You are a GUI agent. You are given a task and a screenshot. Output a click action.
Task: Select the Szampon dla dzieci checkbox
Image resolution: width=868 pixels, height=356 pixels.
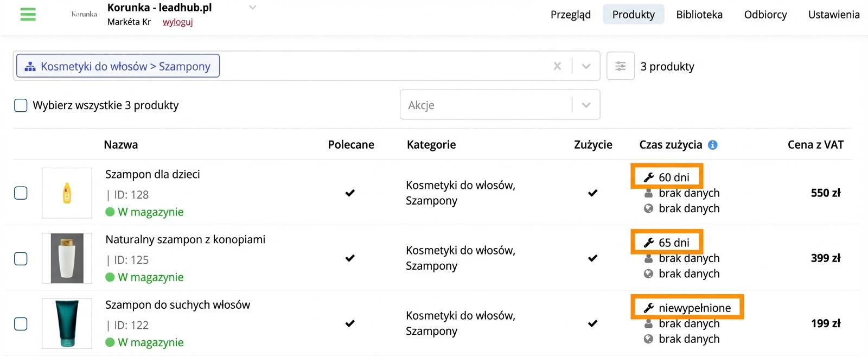[21, 193]
